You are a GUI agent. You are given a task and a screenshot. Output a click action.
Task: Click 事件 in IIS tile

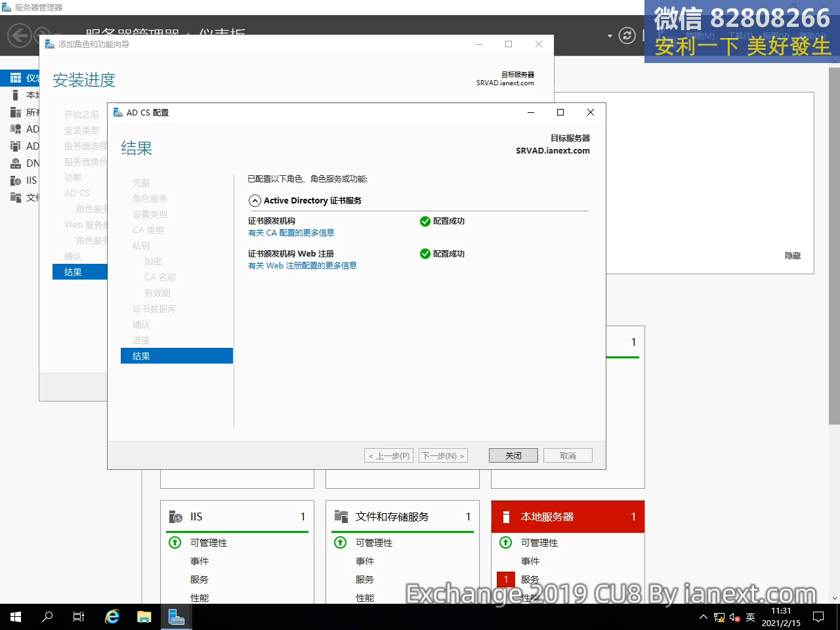199,561
